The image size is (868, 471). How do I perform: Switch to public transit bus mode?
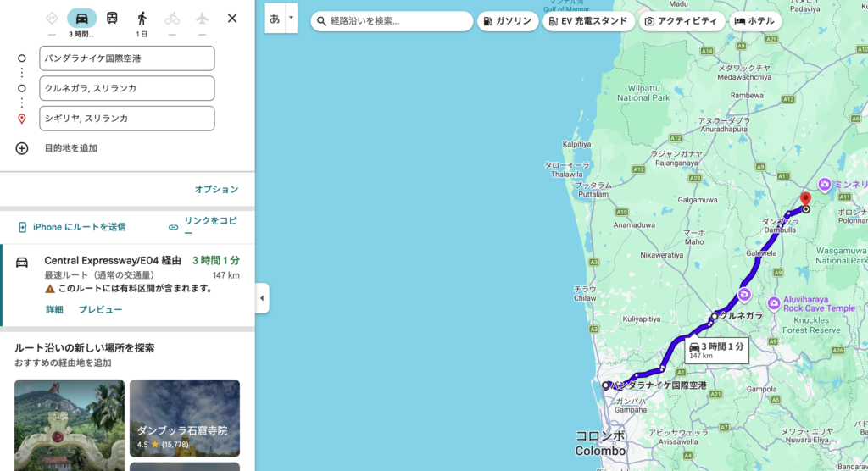(112, 19)
